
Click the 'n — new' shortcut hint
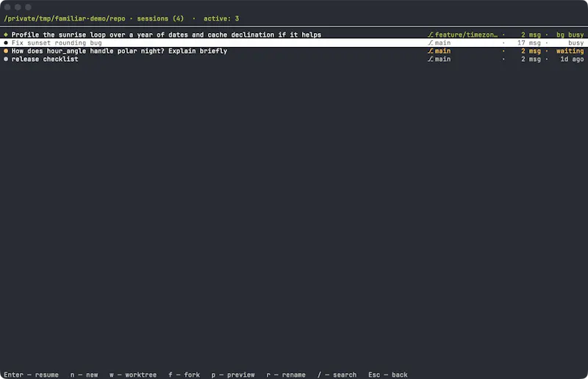click(85, 375)
